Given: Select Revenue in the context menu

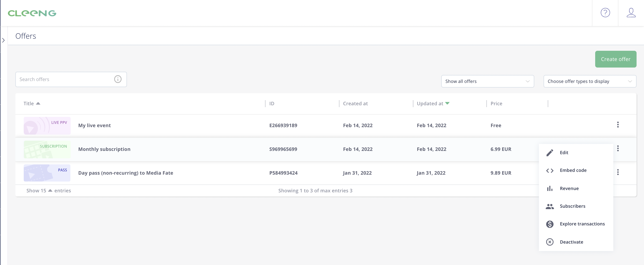Looking at the screenshot, I should [576, 188].
